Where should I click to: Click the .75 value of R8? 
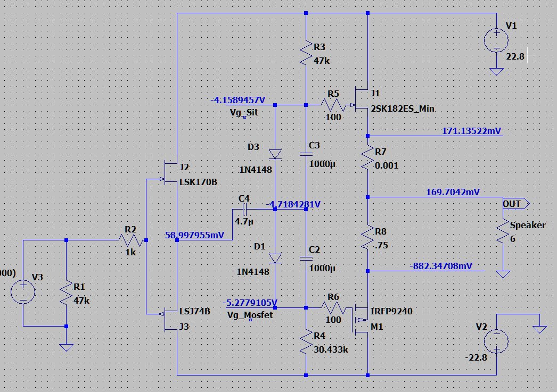381,246
